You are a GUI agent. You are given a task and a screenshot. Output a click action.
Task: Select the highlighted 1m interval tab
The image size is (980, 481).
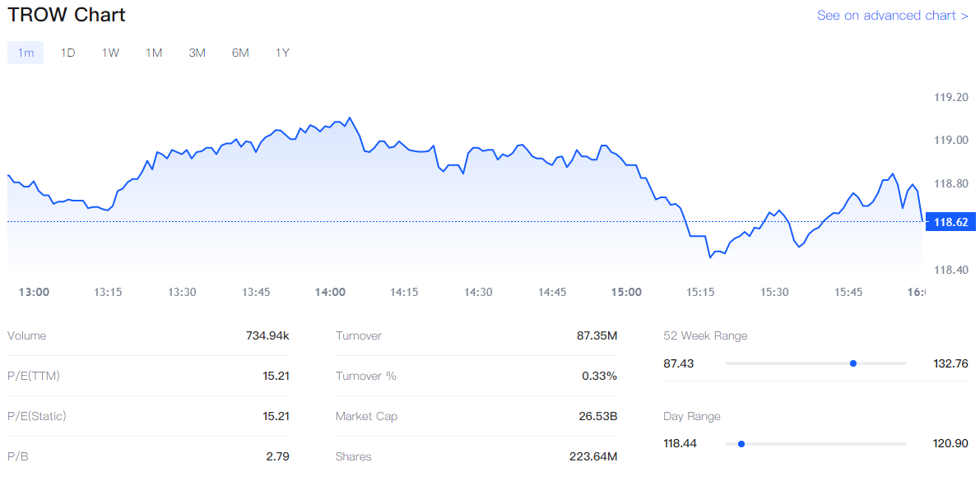[26, 53]
